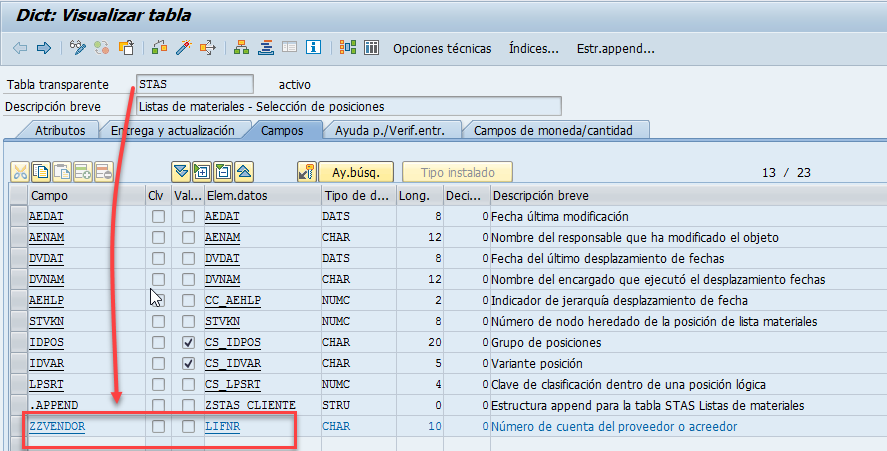Image resolution: width=887 pixels, height=451 pixels.
Task: Click the Tipo instalado button
Action: point(457,172)
